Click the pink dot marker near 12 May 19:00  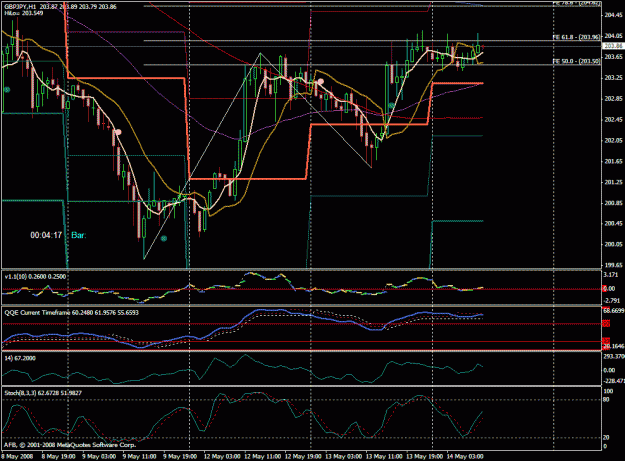coord(320,81)
